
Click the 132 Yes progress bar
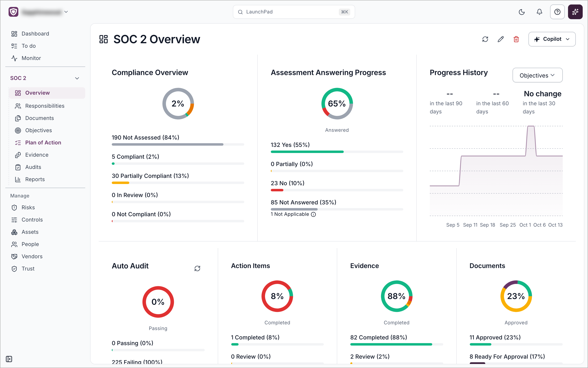pos(337,152)
